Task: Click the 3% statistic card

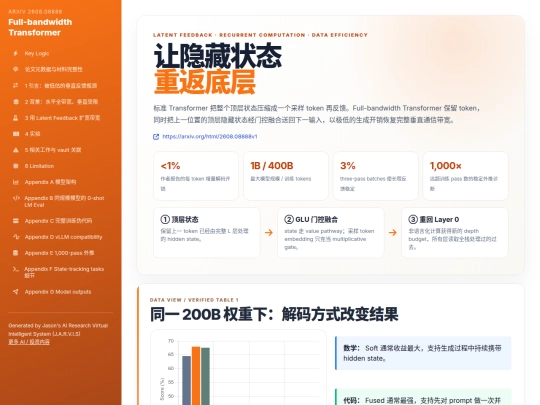Action: (x=375, y=176)
